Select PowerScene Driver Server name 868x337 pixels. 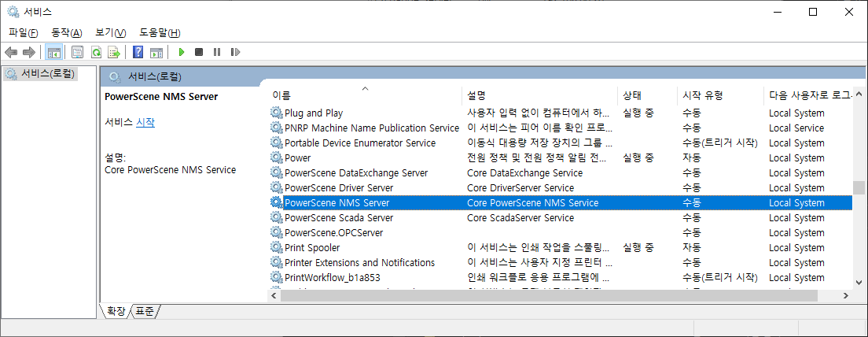[x=339, y=188]
